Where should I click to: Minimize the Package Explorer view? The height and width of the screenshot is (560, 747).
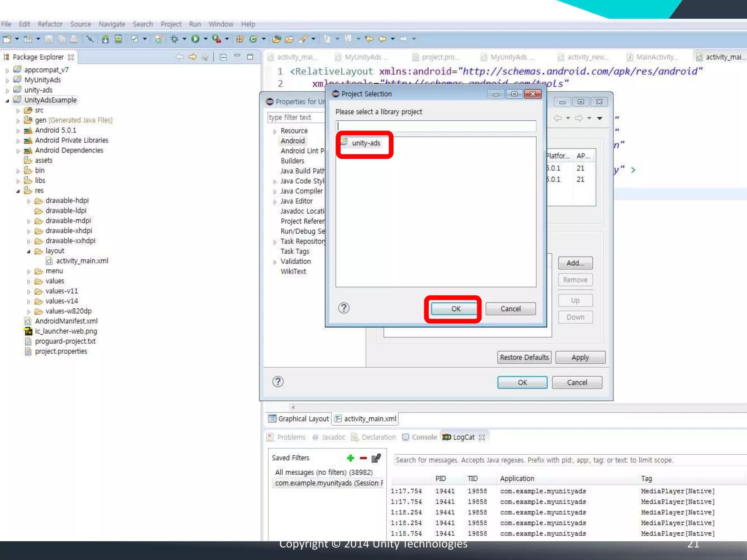(x=237, y=56)
